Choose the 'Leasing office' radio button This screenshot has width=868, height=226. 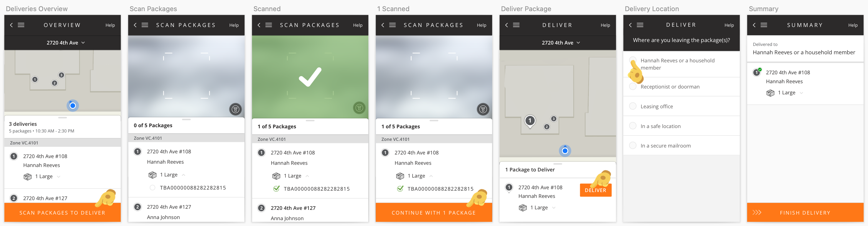tap(633, 106)
